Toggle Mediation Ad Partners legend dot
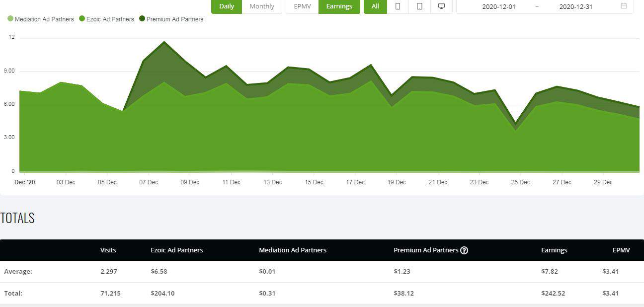Viewport: 644px width, 307px height. click(10, 19)
